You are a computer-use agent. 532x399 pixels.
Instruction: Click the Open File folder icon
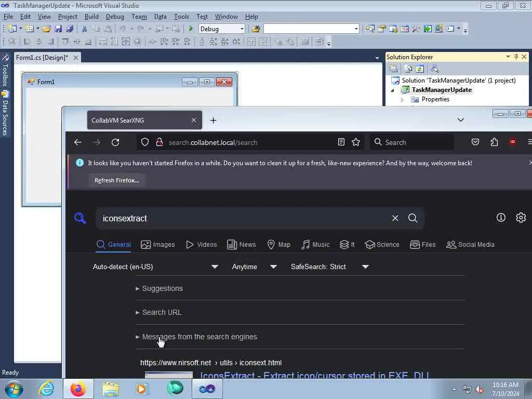click(46, 29)
